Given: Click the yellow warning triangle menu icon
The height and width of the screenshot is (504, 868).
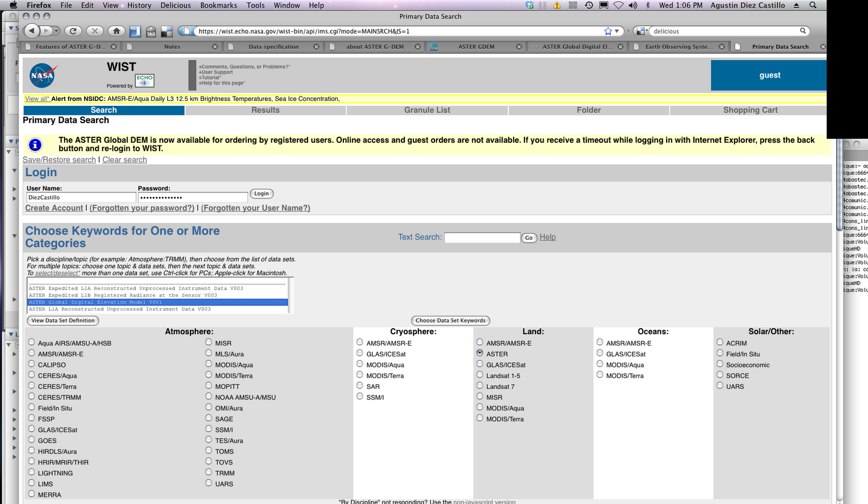Looking at the screenshot, I should 557,5.
